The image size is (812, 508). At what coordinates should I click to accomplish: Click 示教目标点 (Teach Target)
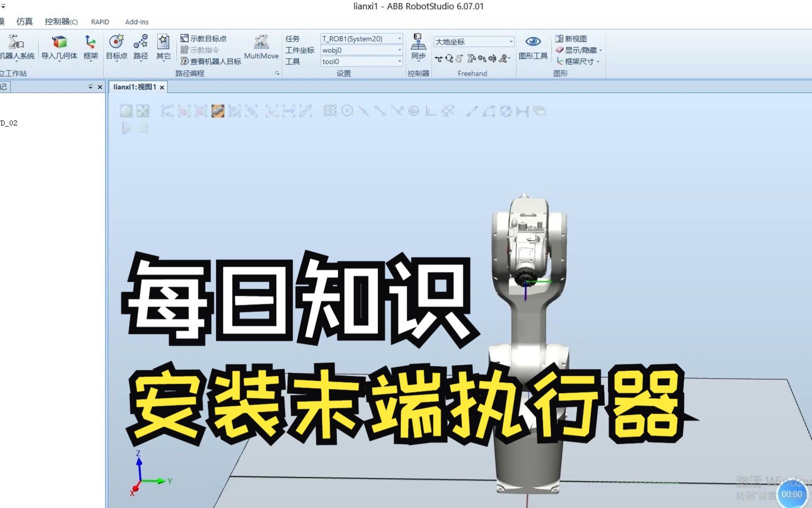pyautogui.click(x=203, y=39)
